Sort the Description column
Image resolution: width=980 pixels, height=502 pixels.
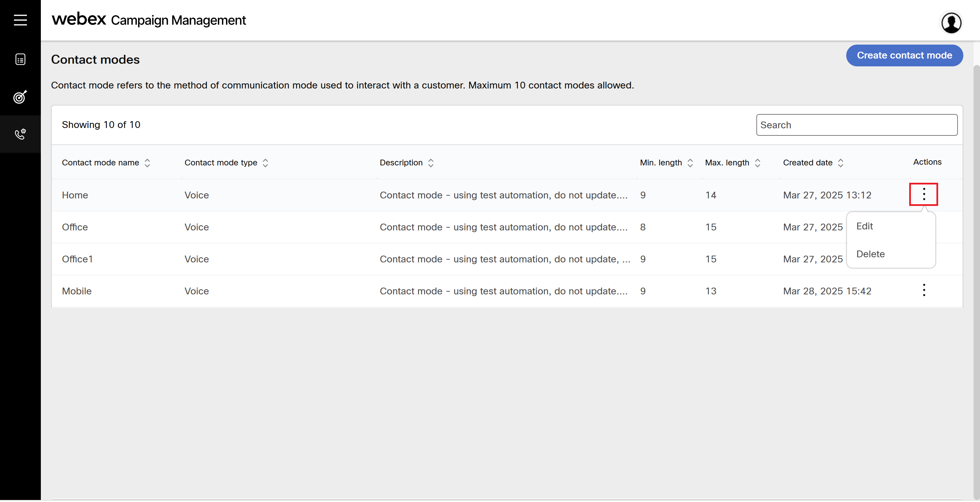(431, 163)
